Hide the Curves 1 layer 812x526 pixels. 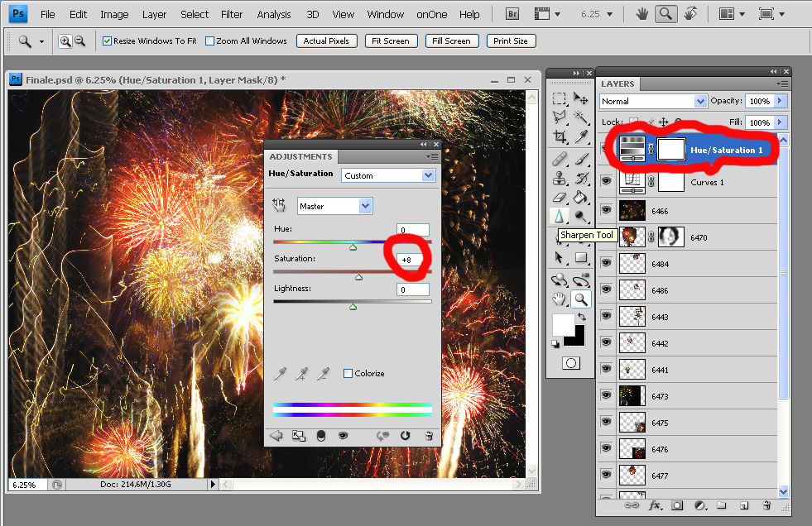coord(606,181)
